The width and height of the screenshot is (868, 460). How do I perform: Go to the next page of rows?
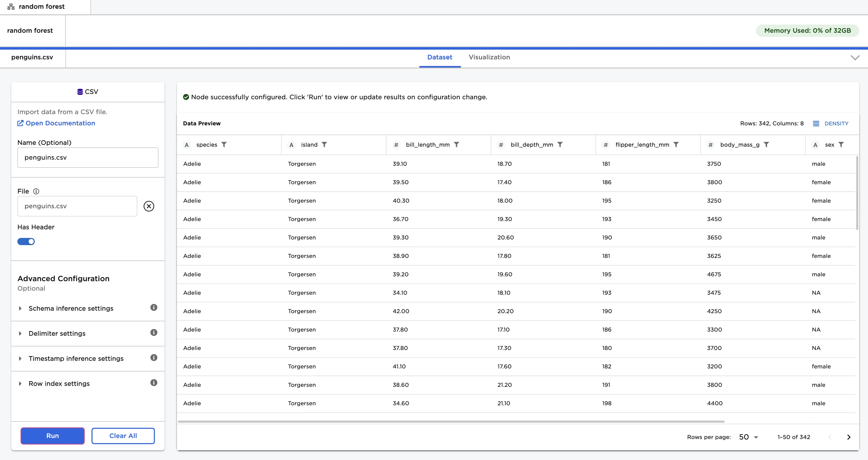point(849,437)
